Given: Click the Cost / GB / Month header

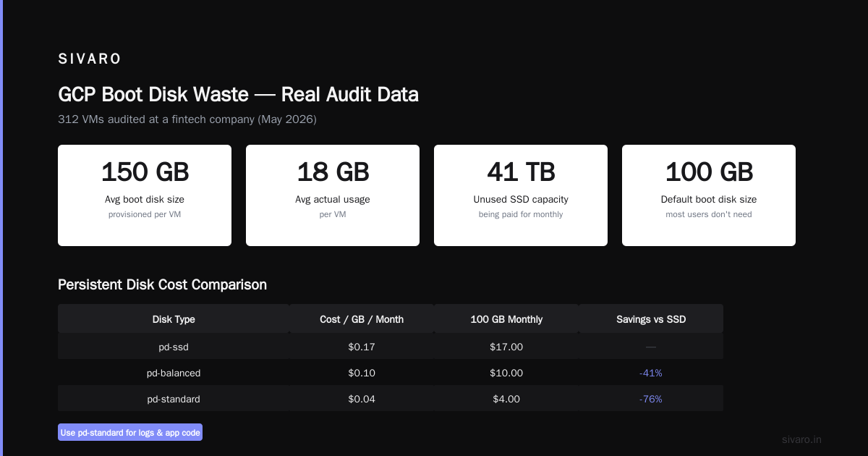Looking at the screenshot, I should [362, 319].
